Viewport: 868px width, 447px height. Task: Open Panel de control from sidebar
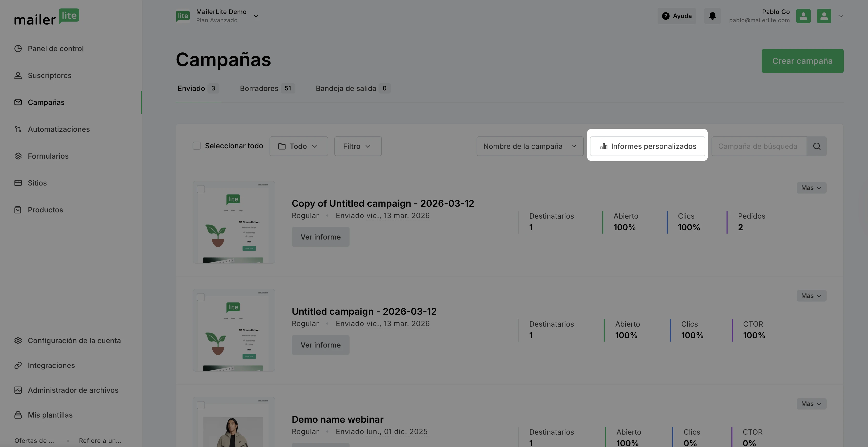point(55,49)
